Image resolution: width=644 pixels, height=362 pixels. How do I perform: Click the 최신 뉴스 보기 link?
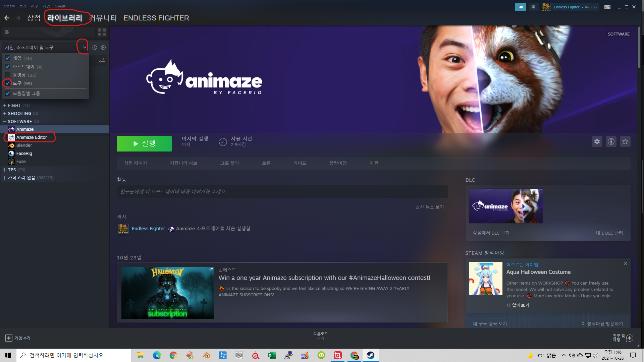[429, 207]
